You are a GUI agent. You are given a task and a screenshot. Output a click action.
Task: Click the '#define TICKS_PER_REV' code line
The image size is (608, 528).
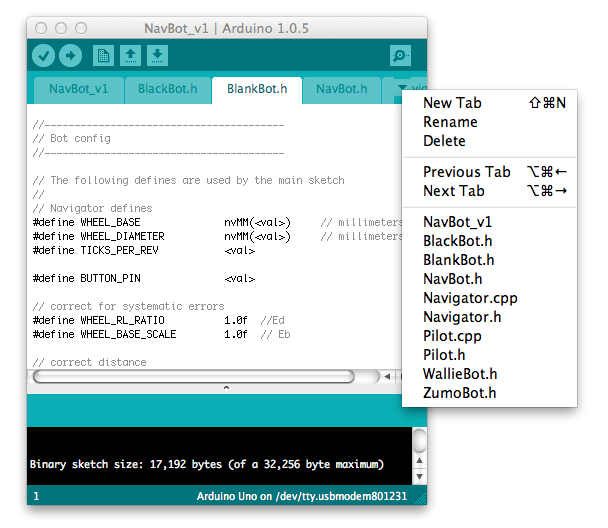click(144, 250)
